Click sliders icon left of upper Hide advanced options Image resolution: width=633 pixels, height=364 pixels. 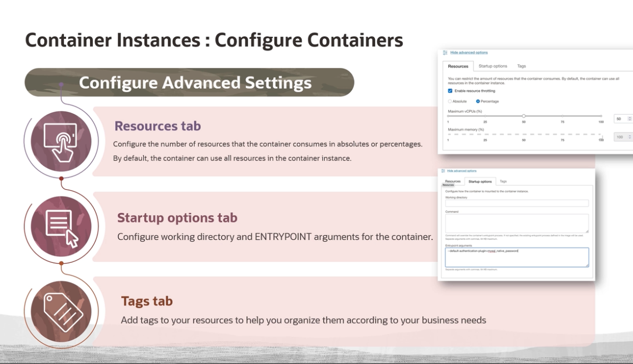point(445,53)
